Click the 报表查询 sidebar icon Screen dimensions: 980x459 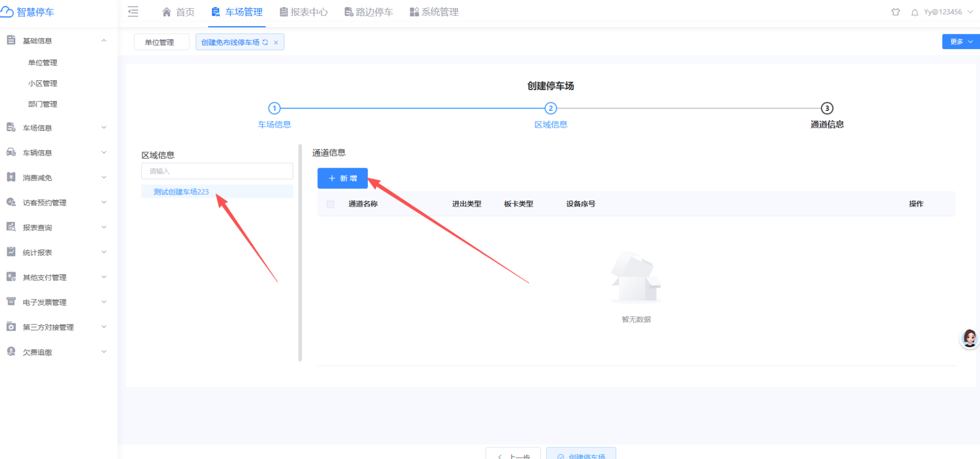pos(11,227)
